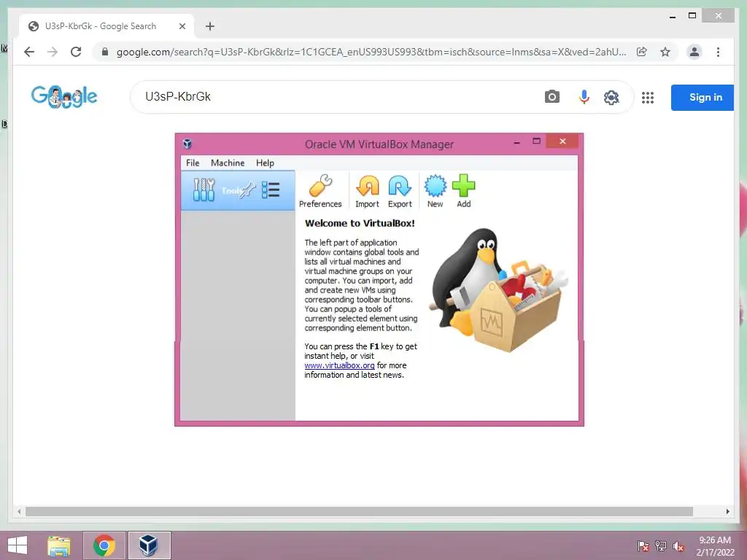Image resolution: width=747 pixels, height=560 pixels.
Task: Click the muted volume tray icon
Action: [678, 546]
